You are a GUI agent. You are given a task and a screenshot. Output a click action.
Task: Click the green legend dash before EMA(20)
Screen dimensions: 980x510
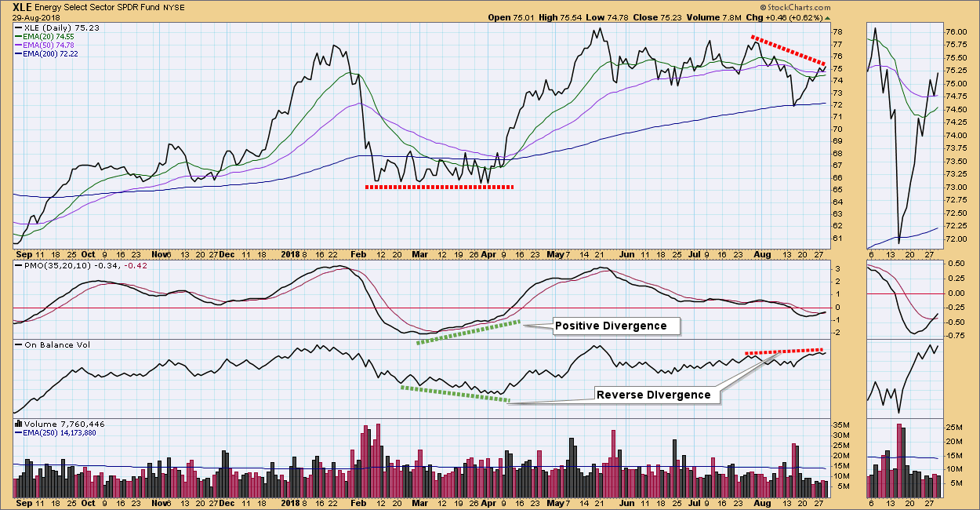[19, 36]
